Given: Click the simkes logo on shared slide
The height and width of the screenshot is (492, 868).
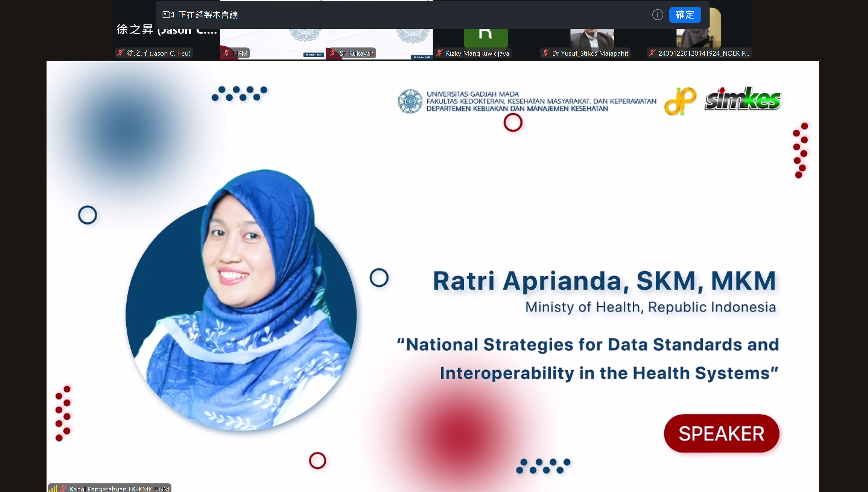Looking at the screenshot, I should point(743,99).
